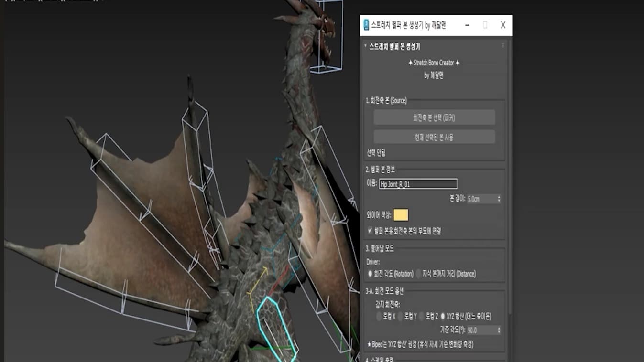
Task: Click the rollout grip handle icon
Action: coord(503,46)
